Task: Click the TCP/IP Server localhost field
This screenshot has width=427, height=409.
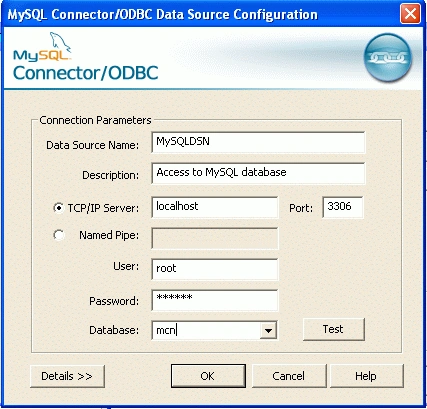Action: pyautogui.click(x=215, y=207)
